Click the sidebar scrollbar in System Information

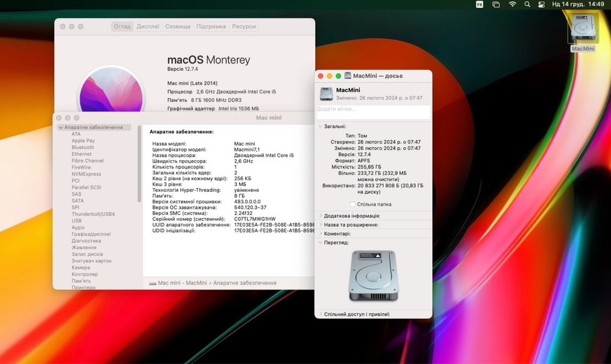point(139,164)
